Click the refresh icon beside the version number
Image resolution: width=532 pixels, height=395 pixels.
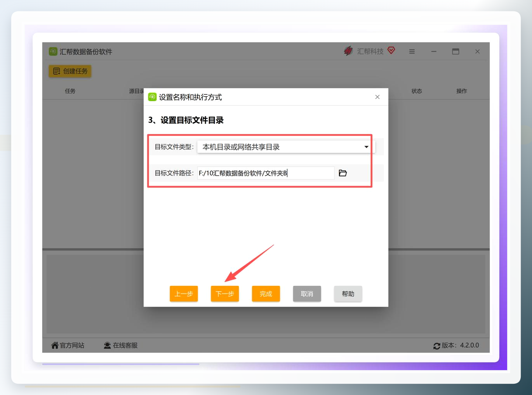(437, 346)
